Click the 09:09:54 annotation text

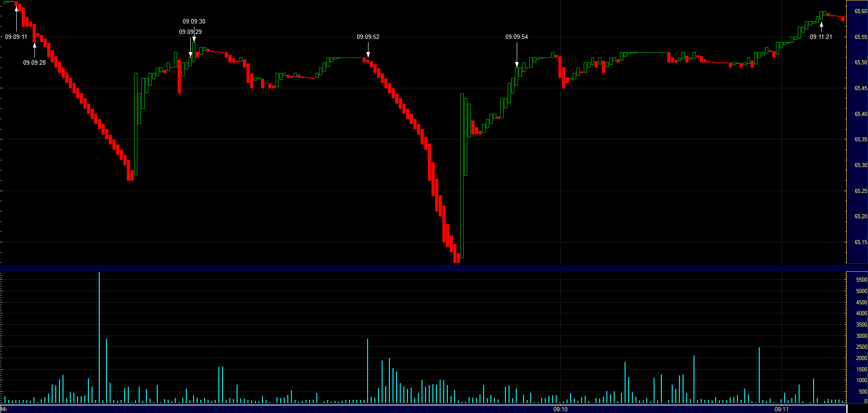click(517, 37)
